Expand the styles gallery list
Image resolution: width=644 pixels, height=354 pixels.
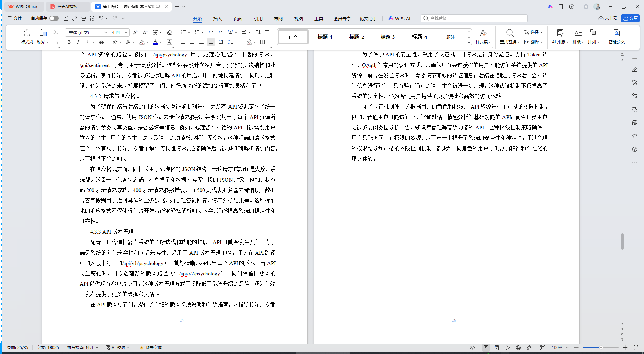[x=469, y=42]
